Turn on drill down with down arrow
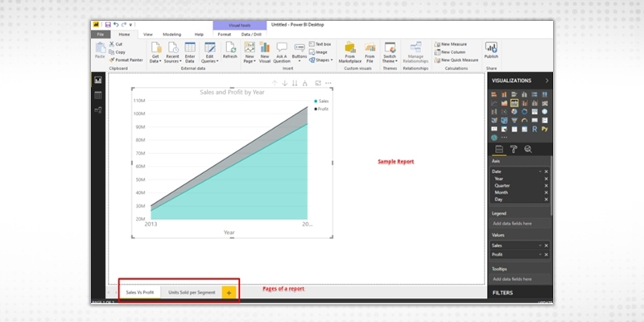Viewport: 644px width, 322px height. 285,83
